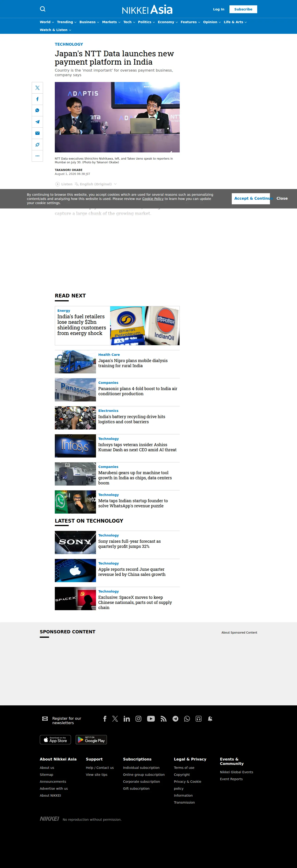Screen dimensions: 297x868
Task: Go to the Nikkei Asia homepage logo
Action: pyautogui.click(x=147, y=9)
